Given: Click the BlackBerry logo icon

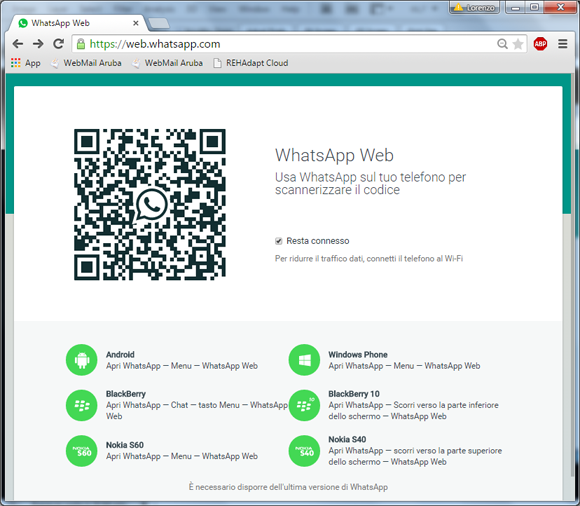Looking at the screenshot, I should click(x=82, y=405).
